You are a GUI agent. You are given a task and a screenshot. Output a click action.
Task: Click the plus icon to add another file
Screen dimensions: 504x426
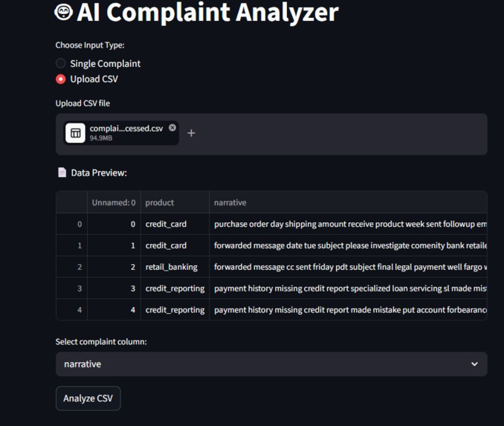tap(191, 133)
